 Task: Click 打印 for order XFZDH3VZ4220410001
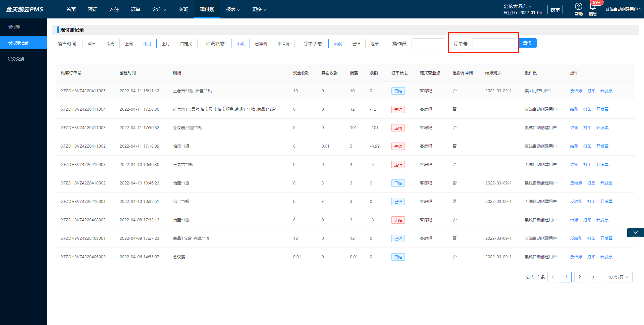[591, 202]
